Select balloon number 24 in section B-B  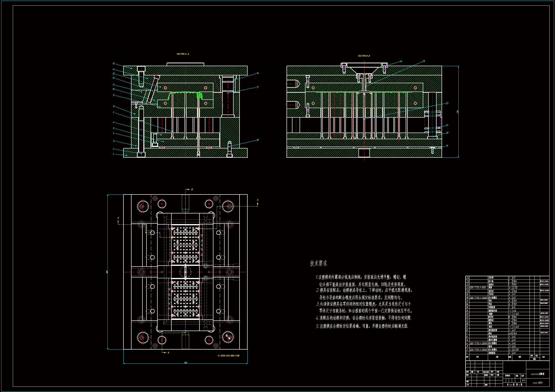pos(401,61)
